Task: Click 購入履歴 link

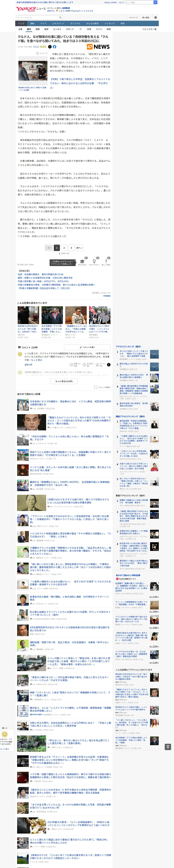Action: pos(146,18)
